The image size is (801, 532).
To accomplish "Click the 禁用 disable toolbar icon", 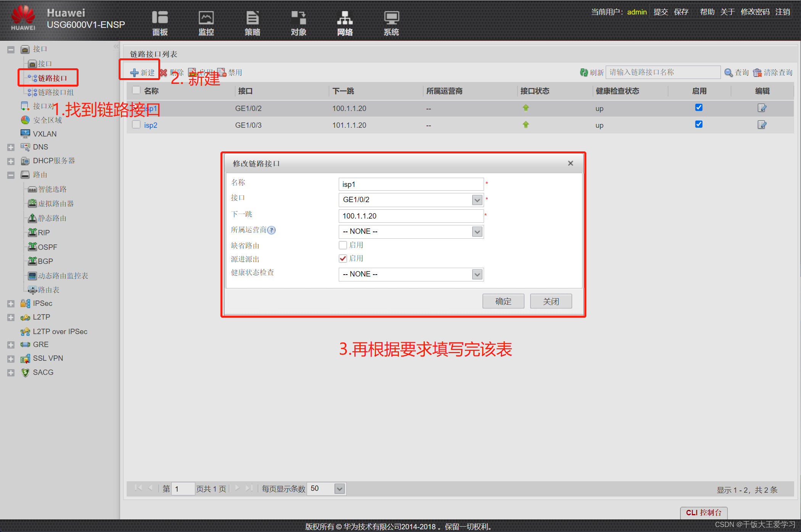I will point(221,72).
